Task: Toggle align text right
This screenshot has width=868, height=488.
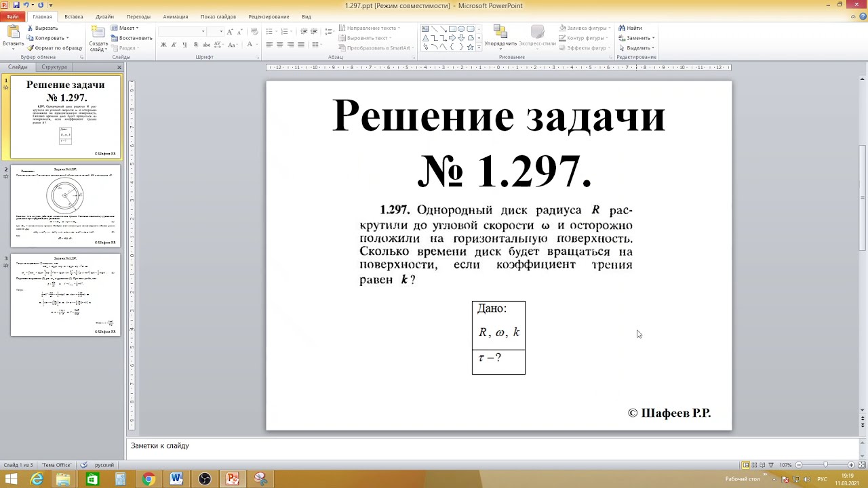Action: (290, 45)
